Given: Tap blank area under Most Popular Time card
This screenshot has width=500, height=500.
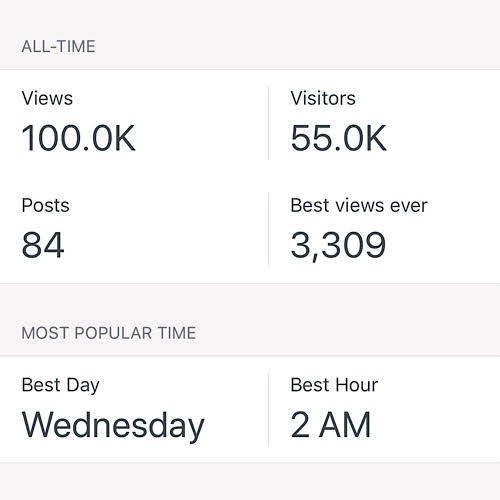Looking at the screenshot, I should coord(250,482).
